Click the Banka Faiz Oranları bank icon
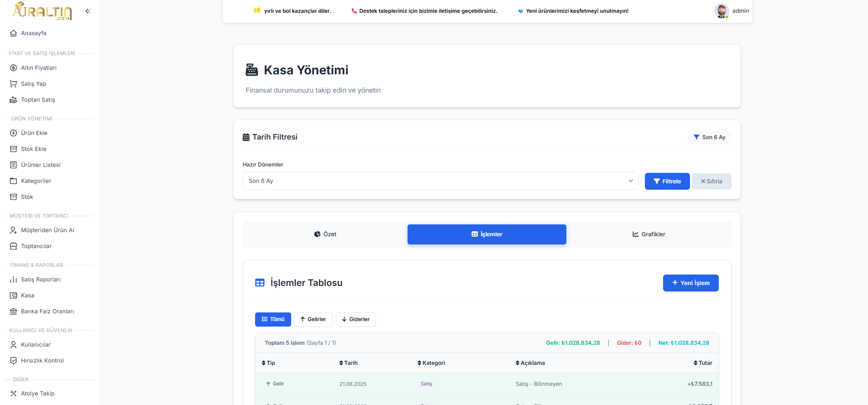Screen dimensions: 868x405 pos(14,312)
